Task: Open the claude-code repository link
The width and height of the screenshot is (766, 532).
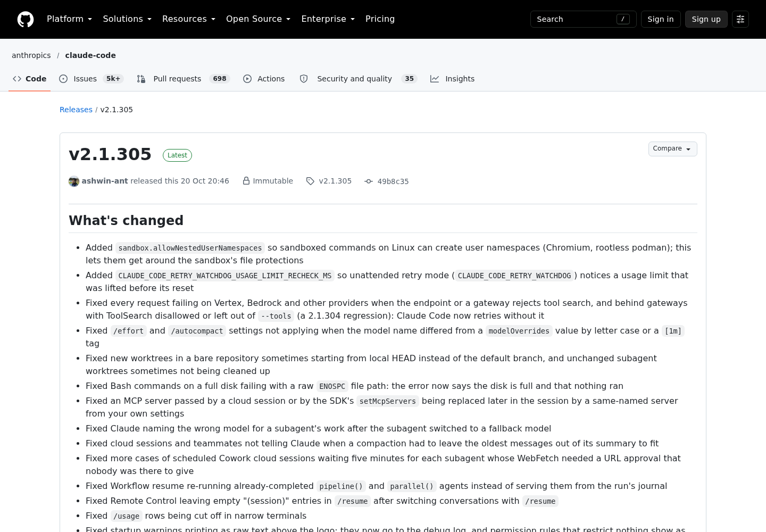Action: pos(90,55)
